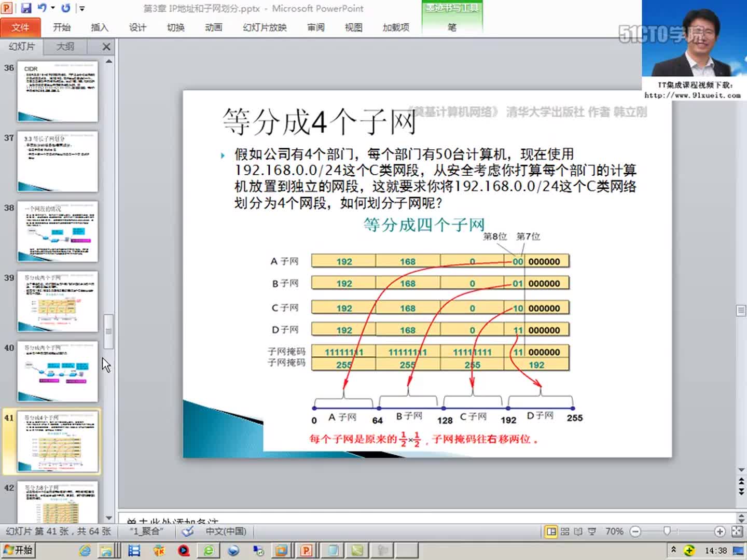Image resolution: width=747 pixels, height=560 pixels.
Task: Select the 幻灯片 pane tab
Action: (x=22, y=47)
